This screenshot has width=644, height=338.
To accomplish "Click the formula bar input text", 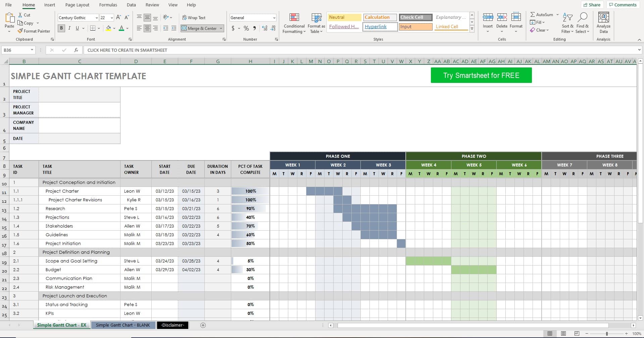I will (127, 50).
